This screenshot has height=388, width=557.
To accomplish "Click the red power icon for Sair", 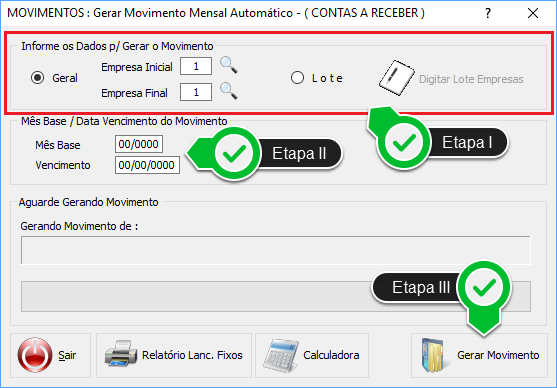I will click(x=35, y=355).
